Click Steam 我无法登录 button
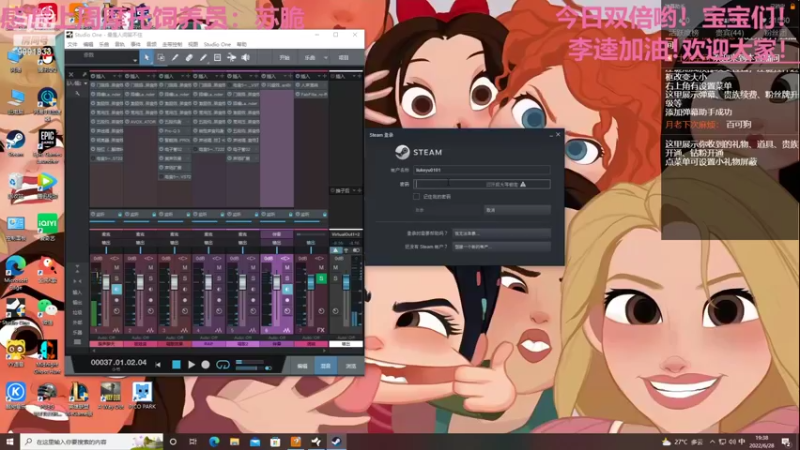This screenshot has height=450, width=800. [501, 233]
